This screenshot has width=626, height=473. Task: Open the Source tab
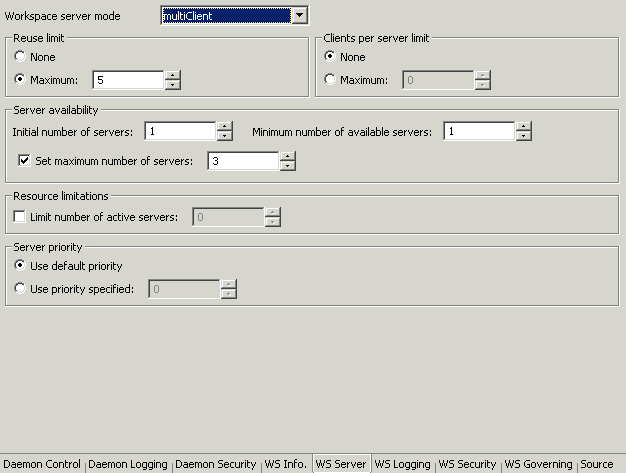point(597,464)
